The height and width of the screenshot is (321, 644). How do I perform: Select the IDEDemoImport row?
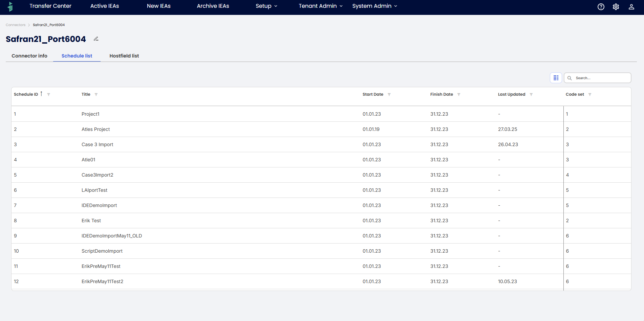pos(321,205)
